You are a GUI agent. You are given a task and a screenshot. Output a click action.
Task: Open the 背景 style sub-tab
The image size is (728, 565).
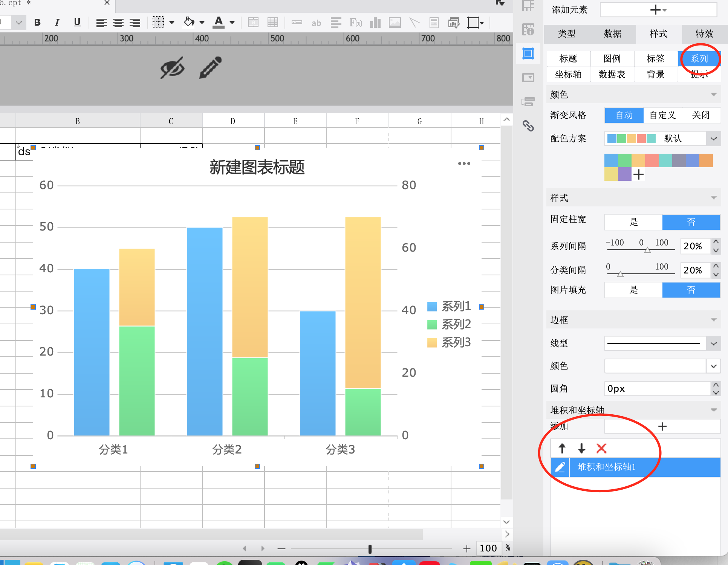pyautogui.click(x=656, y=75)
